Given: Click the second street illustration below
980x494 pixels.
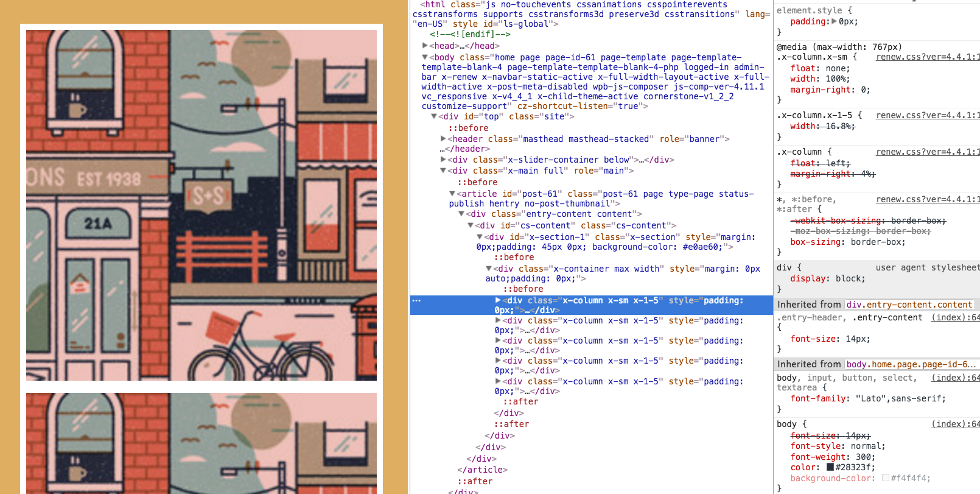Looking at the screenshot, I should point(201,443).
